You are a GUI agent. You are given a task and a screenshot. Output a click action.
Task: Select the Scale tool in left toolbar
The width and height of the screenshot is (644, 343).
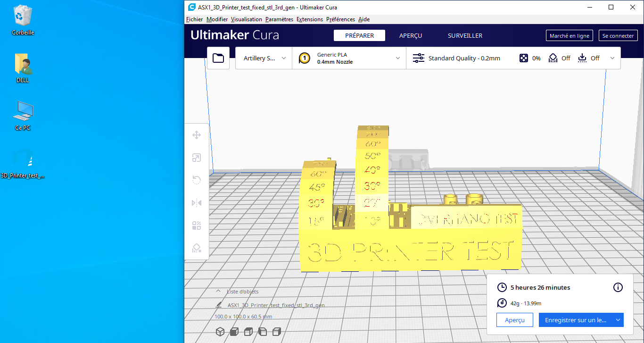click(x=197, y=158)
